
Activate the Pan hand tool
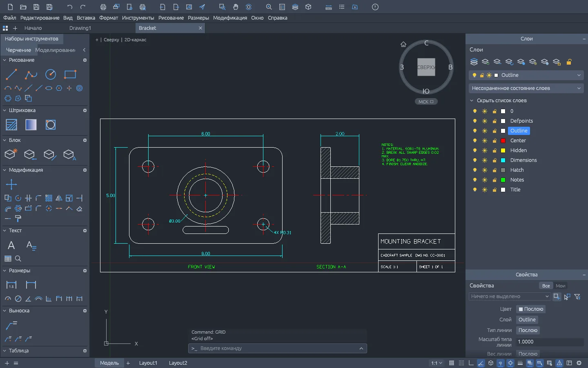pos(236,7)
